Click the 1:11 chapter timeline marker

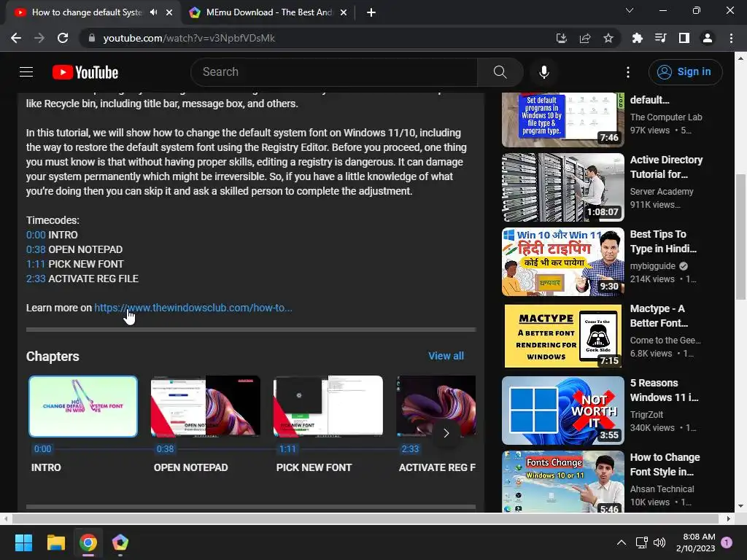(x=287, y=449)
